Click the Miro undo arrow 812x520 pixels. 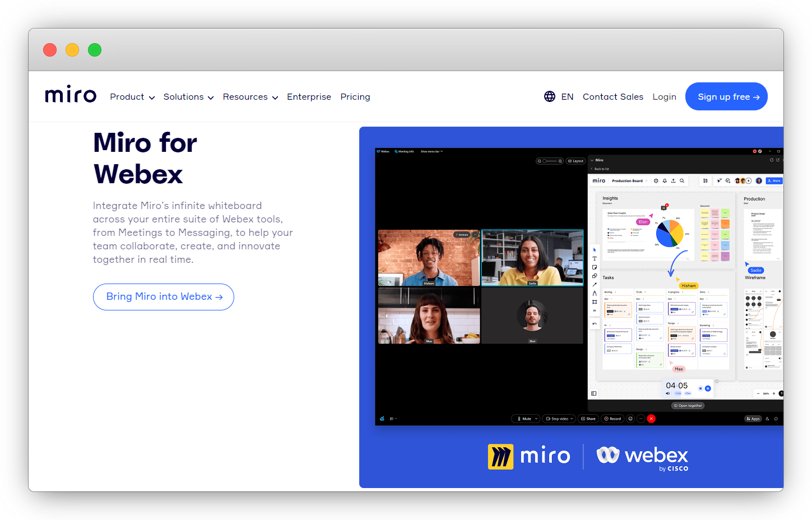pyautogui.click(x=595, y=324)
